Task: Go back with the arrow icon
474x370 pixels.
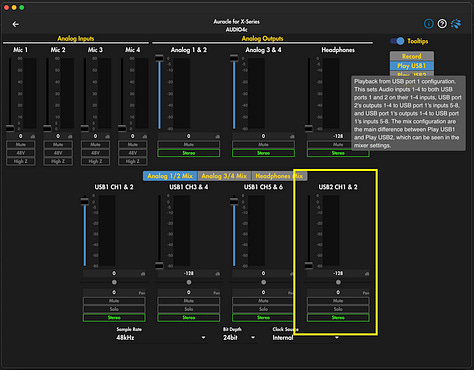Action: point(15,24)
